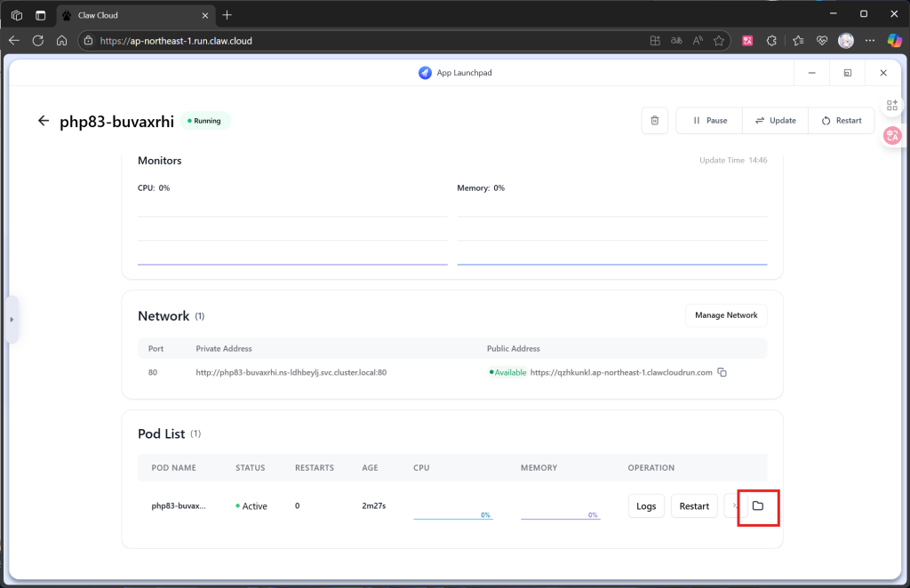The height and width of the screenshot is (588, 910).
Task: Select the private address cluster.local text
Action: pos(291,372)
